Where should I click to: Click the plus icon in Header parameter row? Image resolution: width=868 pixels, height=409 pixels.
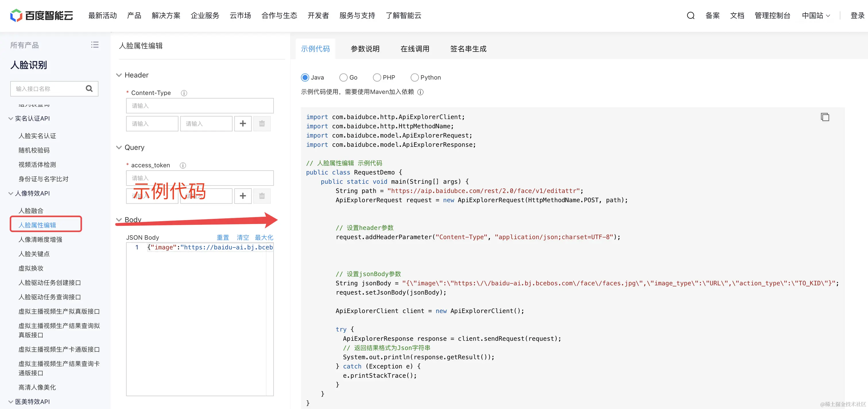243,124
